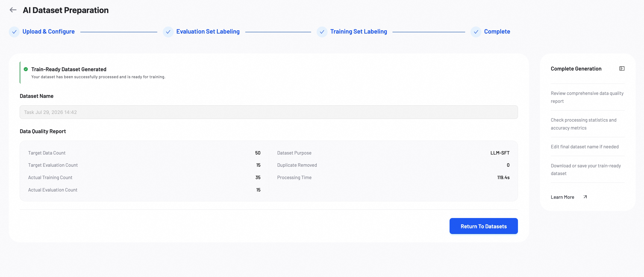Select the Dataset Purpose value LLM-SFT
644x277 pixels.
[x=500, y=153]
